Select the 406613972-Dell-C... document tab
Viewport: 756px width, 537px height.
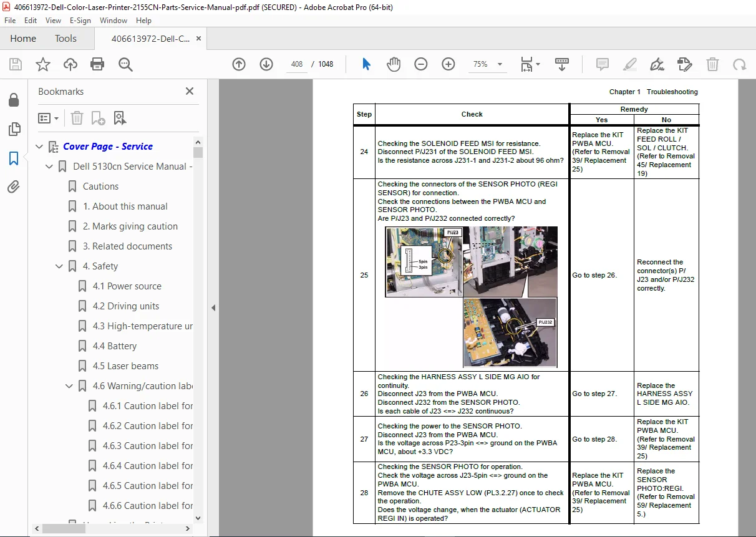[150, 39]
